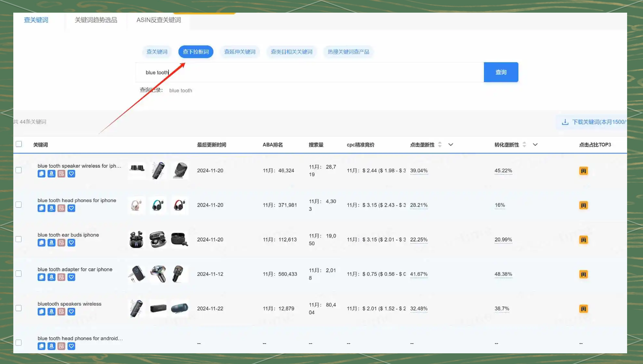The height and width of the screenshot is (364, 643).
Task: Open TOP3 chart icon for 'bluetooth speakers wireless' row
Action: coord(583,309)
